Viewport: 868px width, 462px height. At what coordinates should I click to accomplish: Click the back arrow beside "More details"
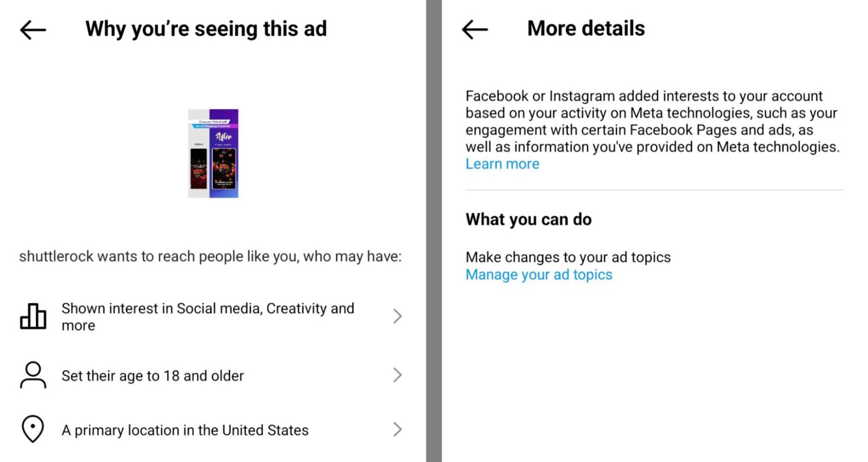point(475,29)
